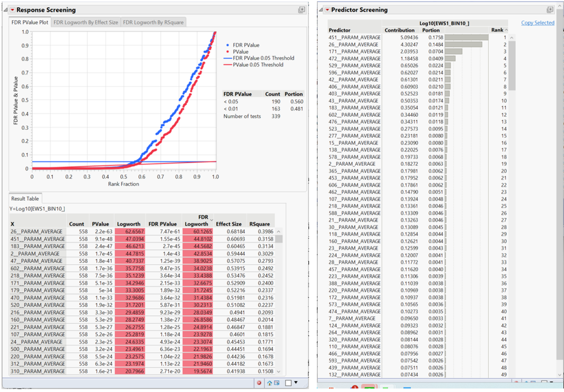The image size is (564, 392).
Task: Click the home arrow icon in status bar
Action: (270, 382)
